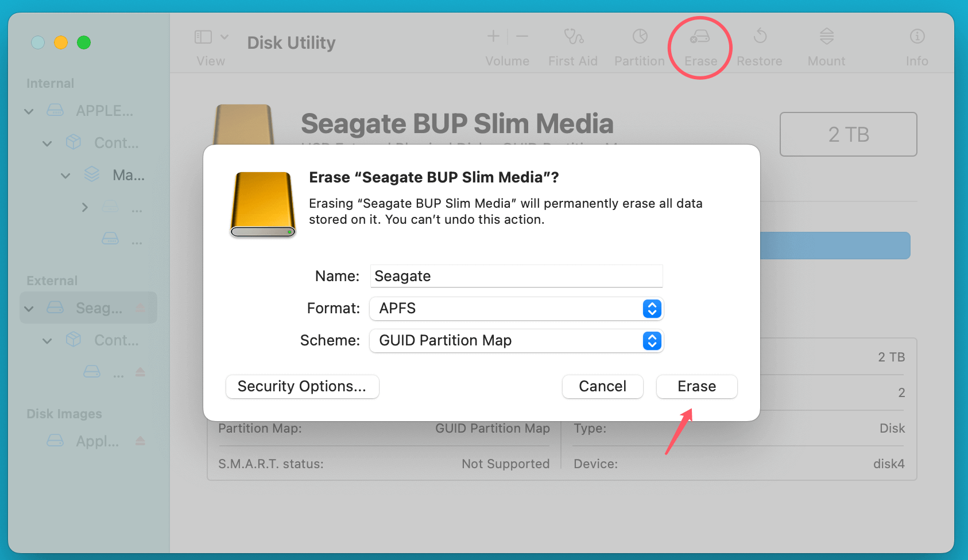Eject the disk image in the sidebar
The image size is (968, 560).
click(140, 441)
